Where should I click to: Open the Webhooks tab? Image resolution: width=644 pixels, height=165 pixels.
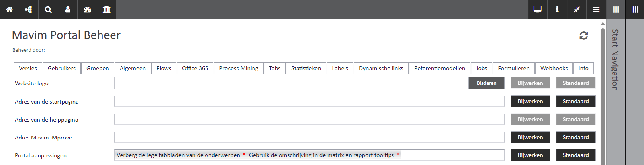click(554, 68)
